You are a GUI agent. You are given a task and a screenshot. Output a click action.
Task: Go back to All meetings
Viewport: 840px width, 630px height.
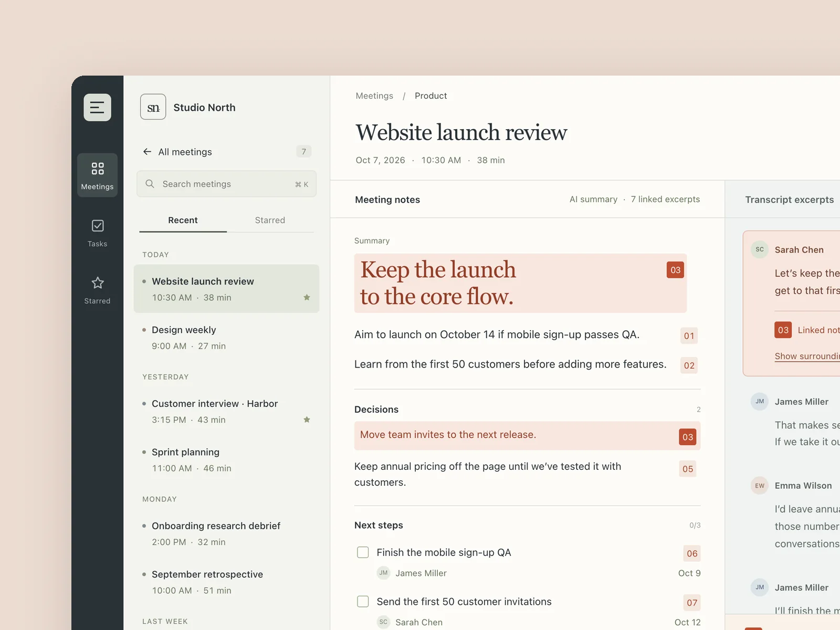coord(185,152)
